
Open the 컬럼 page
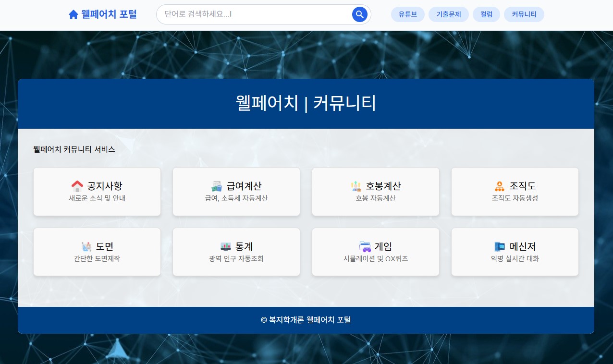486,14
